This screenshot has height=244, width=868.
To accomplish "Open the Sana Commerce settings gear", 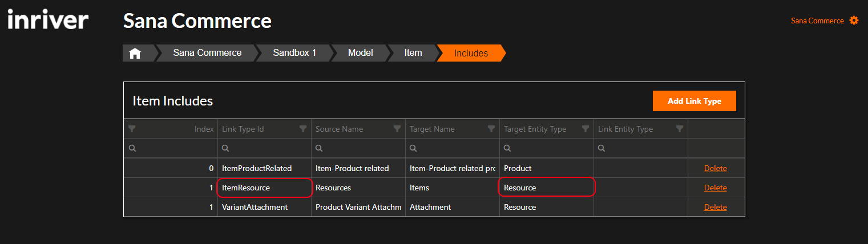I will 854,21.
